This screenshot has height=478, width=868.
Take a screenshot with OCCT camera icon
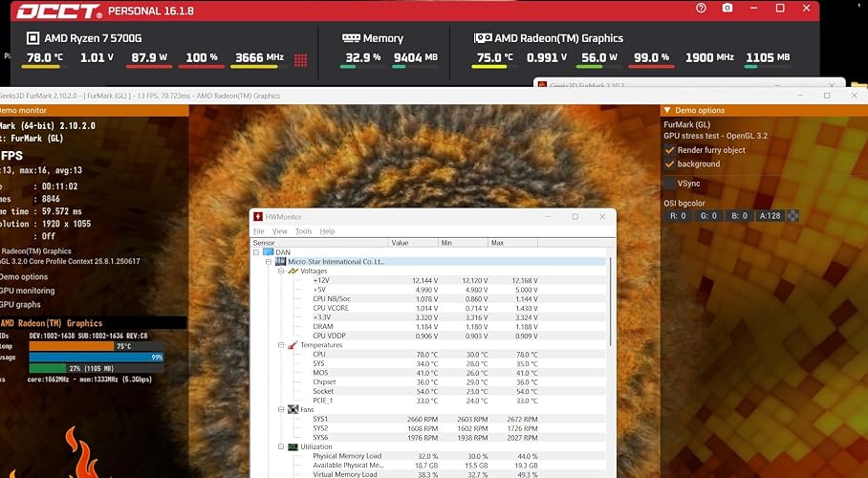[x=727, y=9]
